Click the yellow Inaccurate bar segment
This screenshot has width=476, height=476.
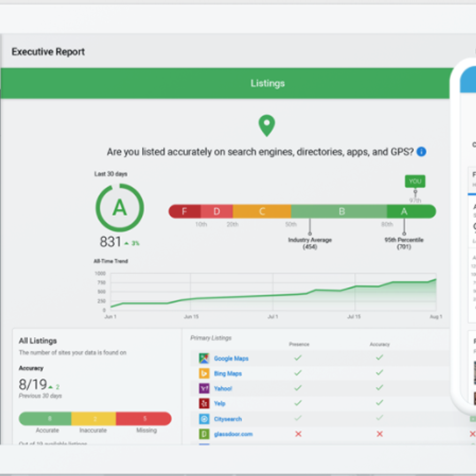[94, 418]
